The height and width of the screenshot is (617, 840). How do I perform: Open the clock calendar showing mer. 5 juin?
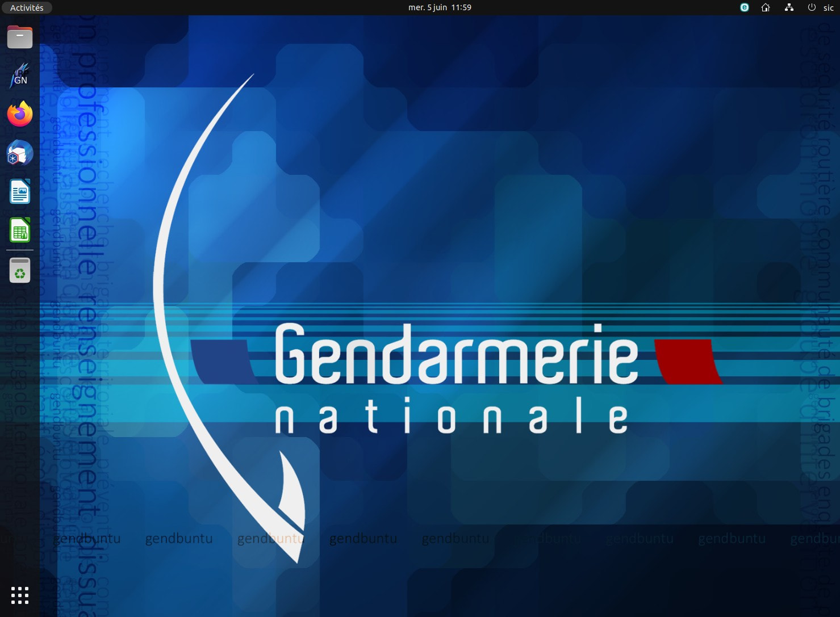click(x=440, y=7)
